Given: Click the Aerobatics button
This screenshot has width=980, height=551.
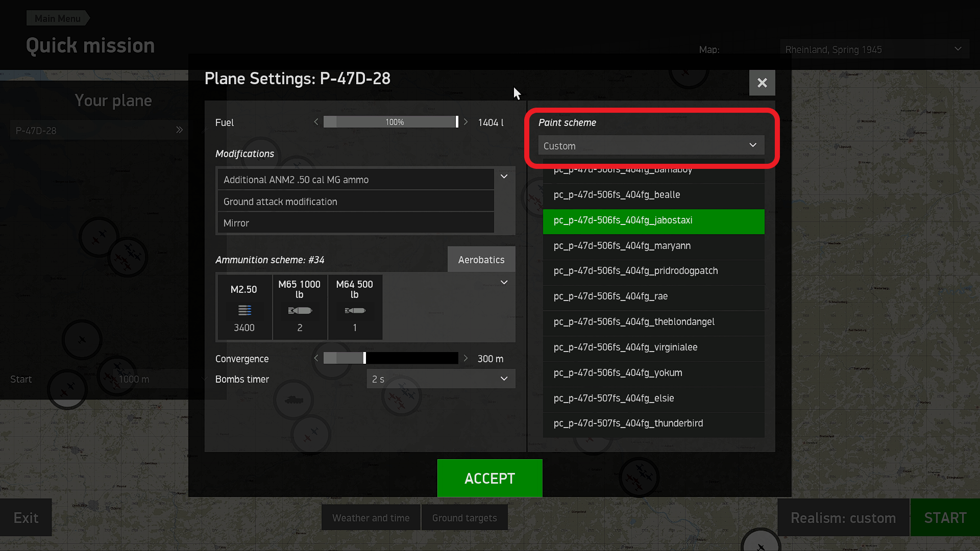Looking at the screenshot, I should click(x=481, y=260).
